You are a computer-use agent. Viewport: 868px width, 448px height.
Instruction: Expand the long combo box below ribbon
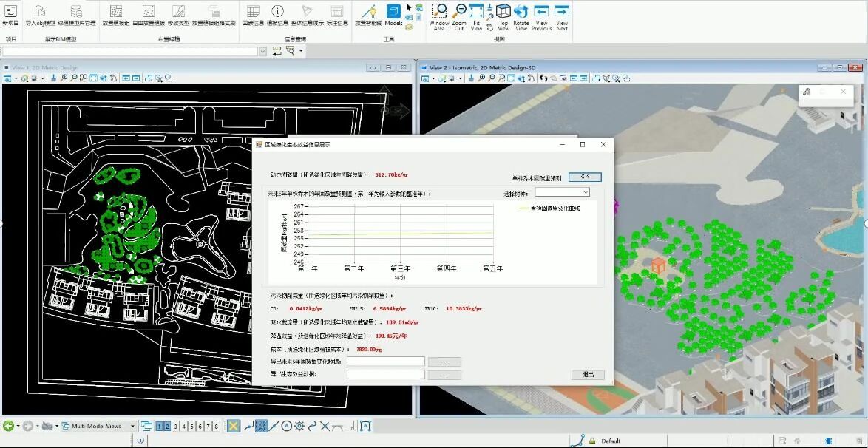pos(262,51)
